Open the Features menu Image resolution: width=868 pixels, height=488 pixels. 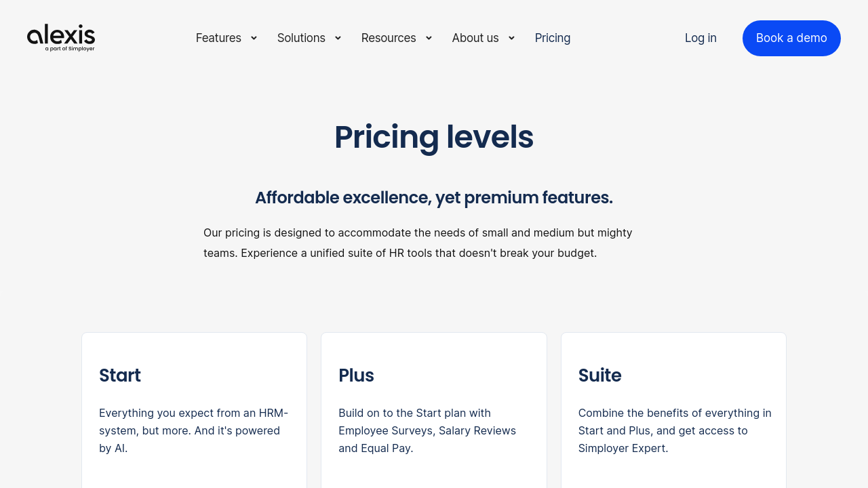[x=218, y=38]
